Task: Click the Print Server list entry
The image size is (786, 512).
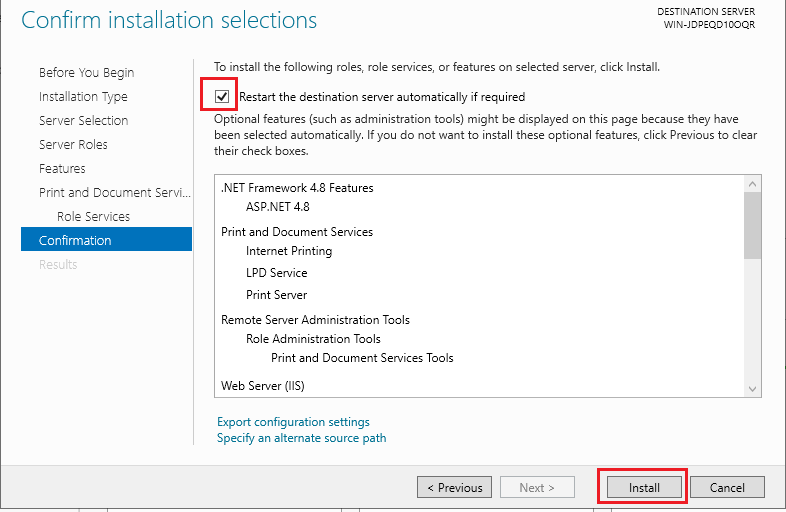Action: pos(276,295)
